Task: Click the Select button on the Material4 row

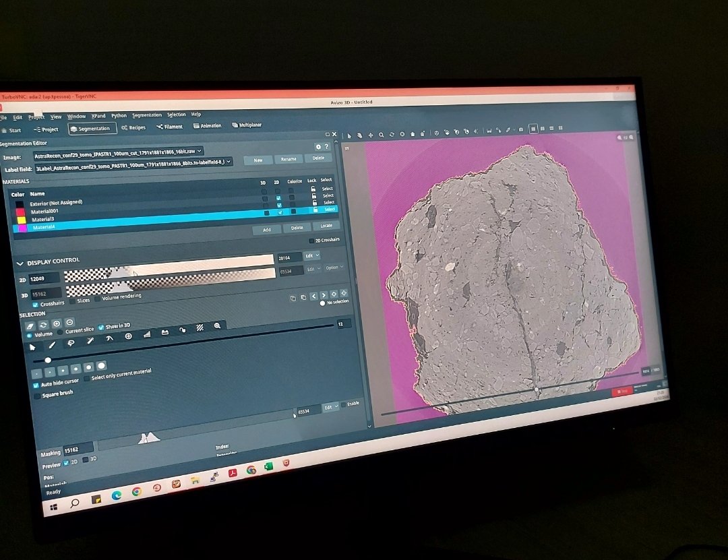Action: 330,210
